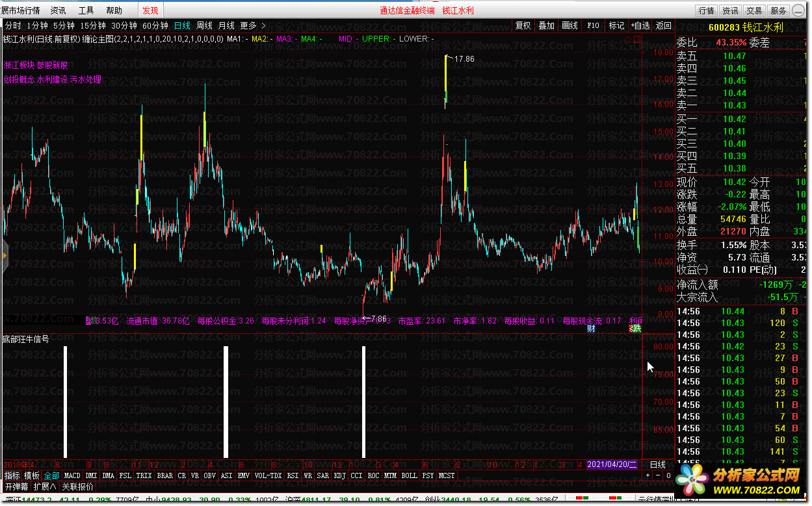Toggle 开弹幕 bullet comments

(16, 487)
